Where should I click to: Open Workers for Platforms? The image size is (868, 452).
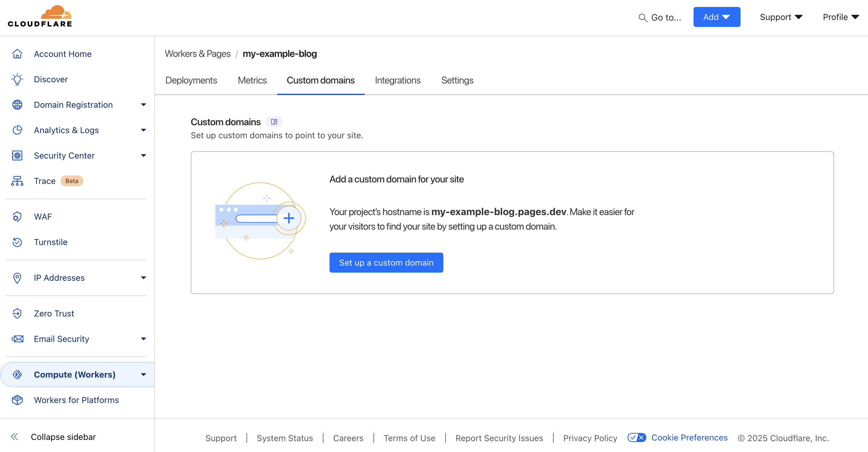pos(77,400)
